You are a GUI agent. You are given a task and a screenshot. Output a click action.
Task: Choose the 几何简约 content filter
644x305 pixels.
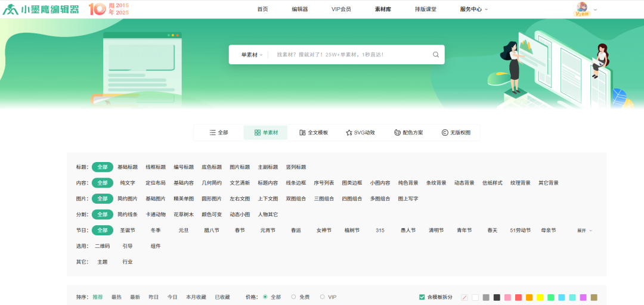[212, 183]
